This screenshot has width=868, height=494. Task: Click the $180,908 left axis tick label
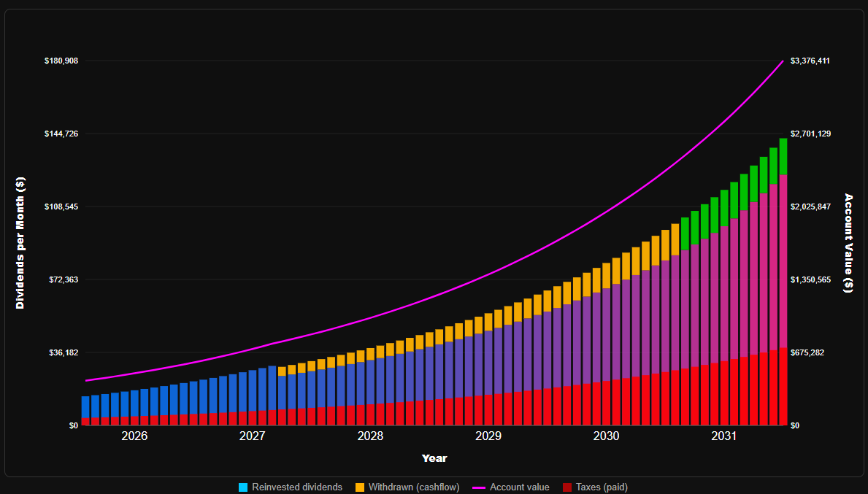click(61, 61)
